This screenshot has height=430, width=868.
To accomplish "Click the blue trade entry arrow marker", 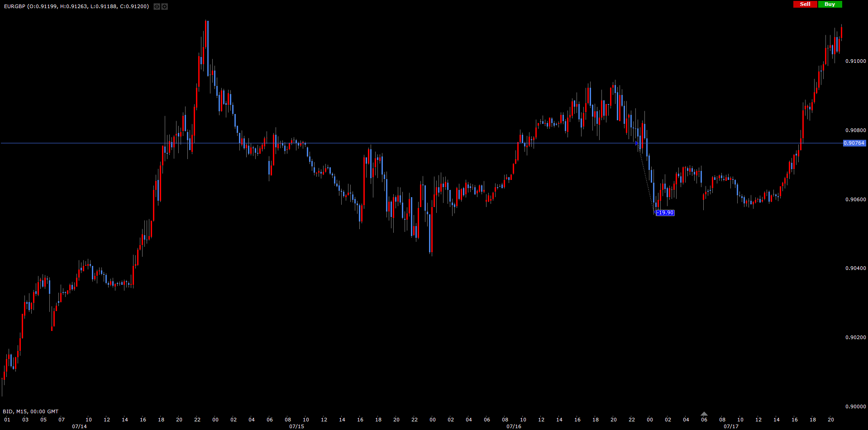I will point(637,143).
